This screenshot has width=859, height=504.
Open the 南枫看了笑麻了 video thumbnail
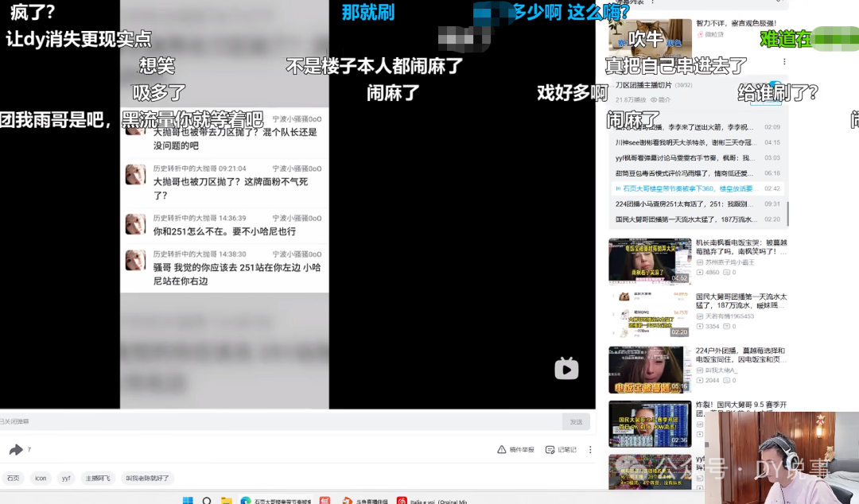tap(650, 262)
